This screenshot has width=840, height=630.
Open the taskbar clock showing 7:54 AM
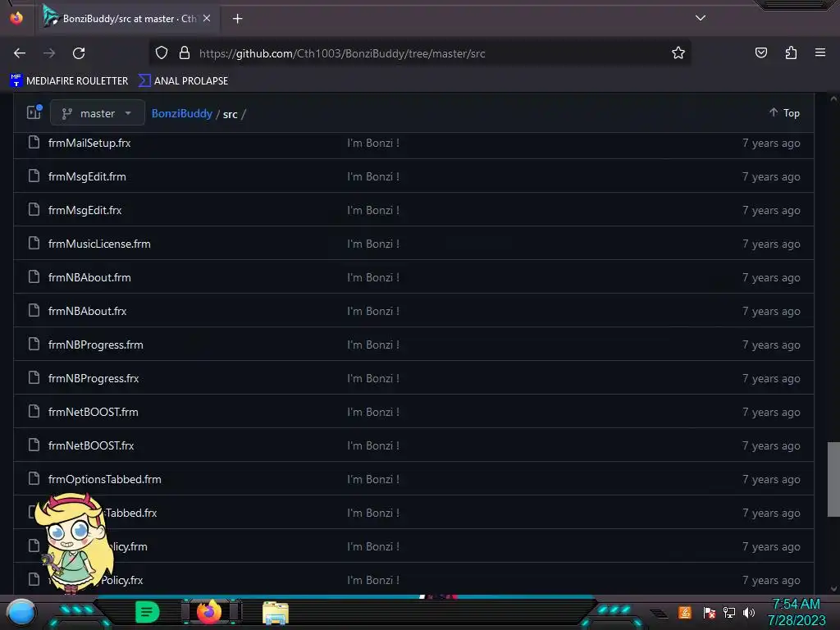pos(796,612)
